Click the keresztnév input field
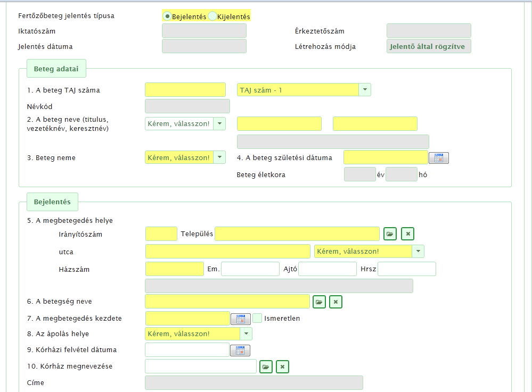 tap(375, 124)
